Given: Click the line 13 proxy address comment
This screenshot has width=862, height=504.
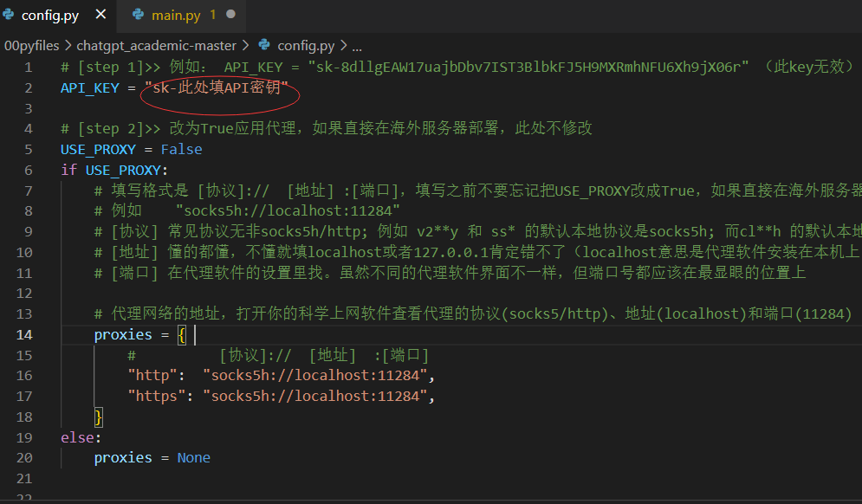Looking at the screenshot, I should tap(473, 313).
